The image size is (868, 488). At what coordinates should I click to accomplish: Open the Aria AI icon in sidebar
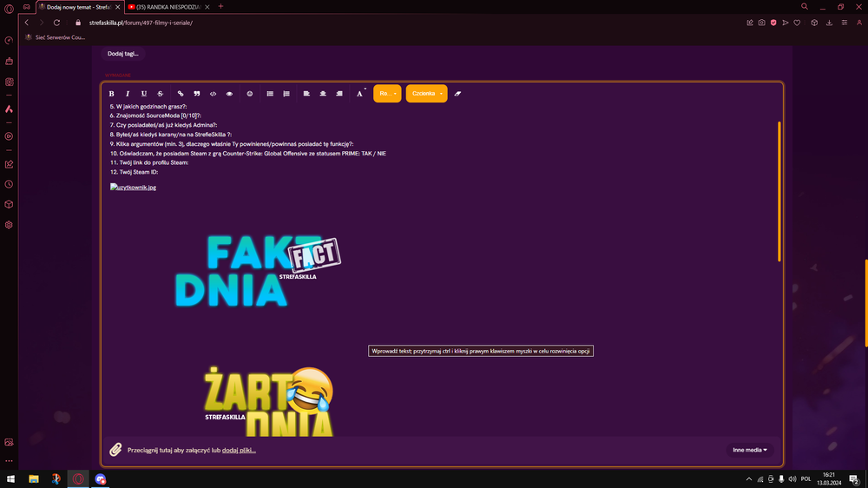pos(9,109)
